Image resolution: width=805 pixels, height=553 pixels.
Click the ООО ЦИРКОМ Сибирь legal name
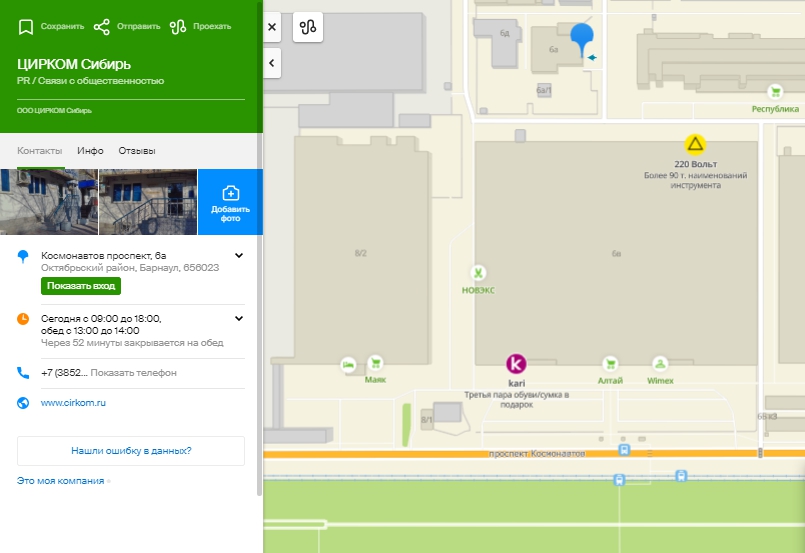54,110
